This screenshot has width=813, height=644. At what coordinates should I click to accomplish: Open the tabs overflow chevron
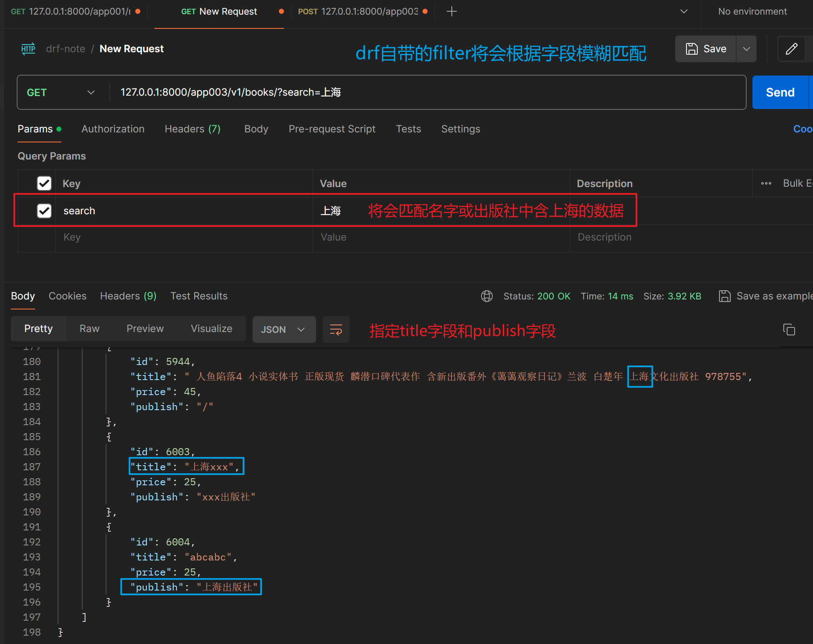coord(684,12)
